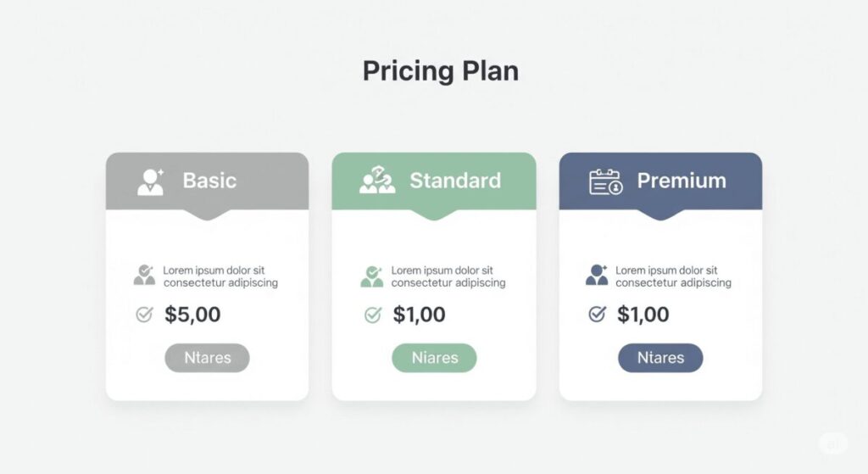Select the Premium card header
The width and height of the screenshot is (868, 474).
pyautogui.click(x=660, y=181)
